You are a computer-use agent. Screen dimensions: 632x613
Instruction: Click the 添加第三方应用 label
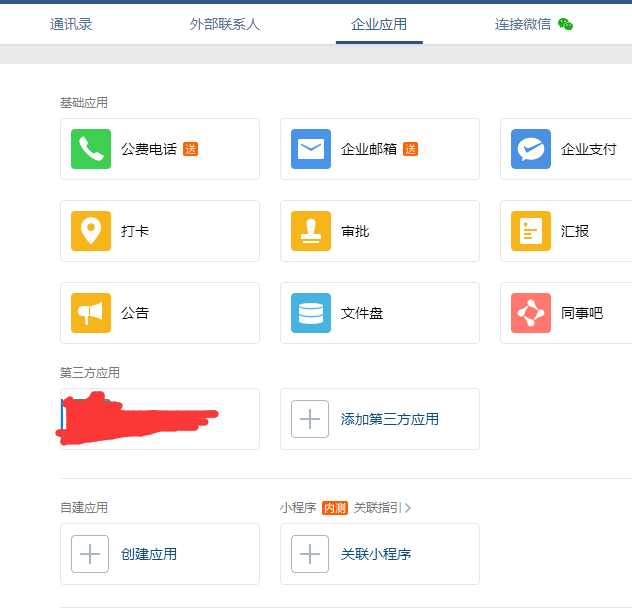[x=390, y=419]
